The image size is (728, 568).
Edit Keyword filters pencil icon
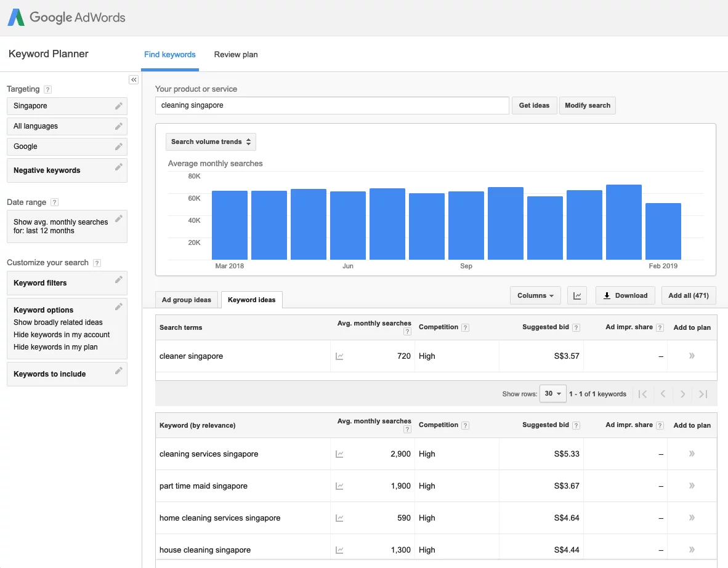(119, 279)
